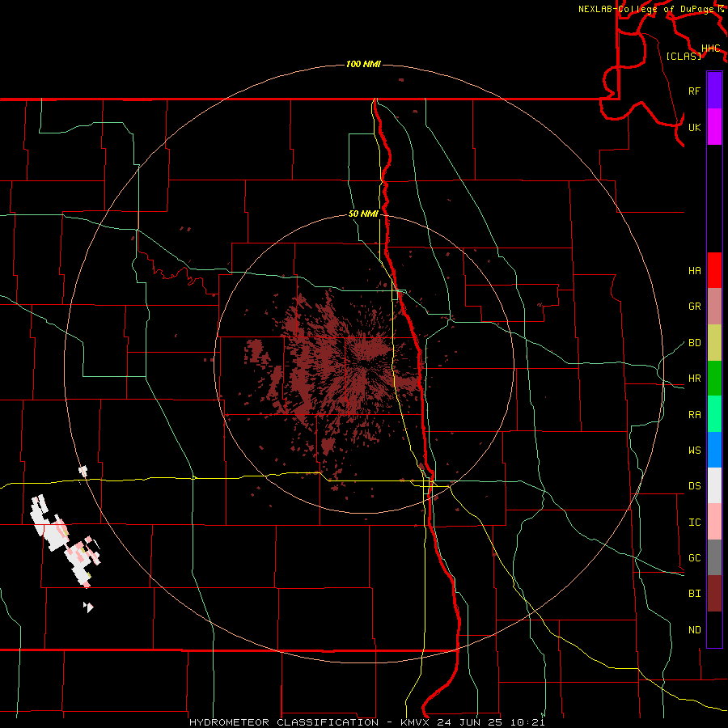Click the HA red legend swatch
This screenshot has width=728, height=728.
pos(714,270)
